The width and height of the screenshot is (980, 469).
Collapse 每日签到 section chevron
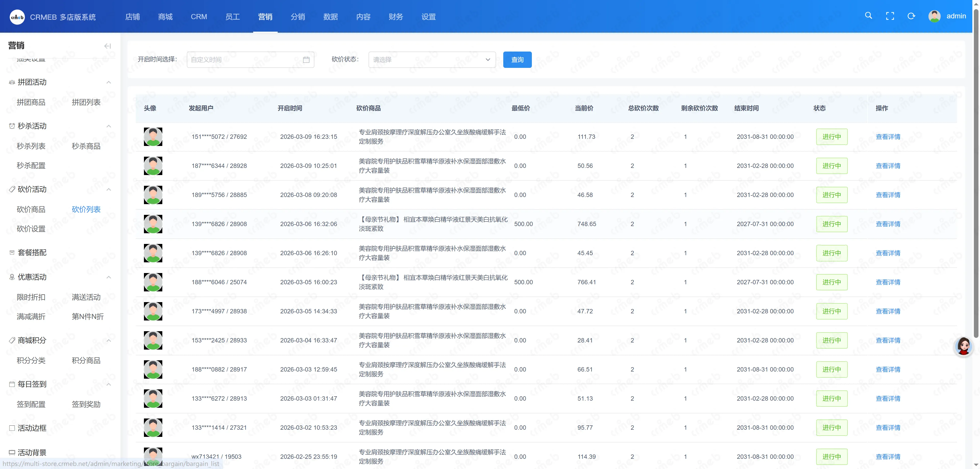coord(109,384)
